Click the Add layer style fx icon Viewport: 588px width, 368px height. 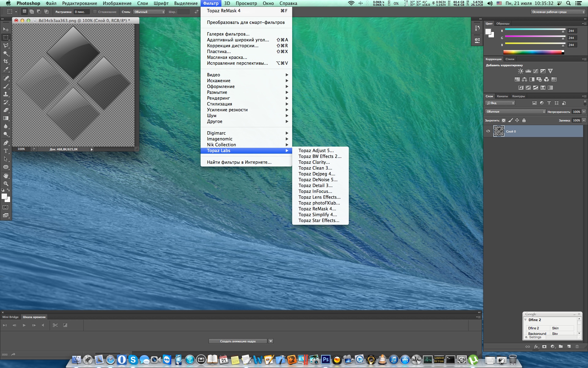pyautogui.click(x=536, y=347)
